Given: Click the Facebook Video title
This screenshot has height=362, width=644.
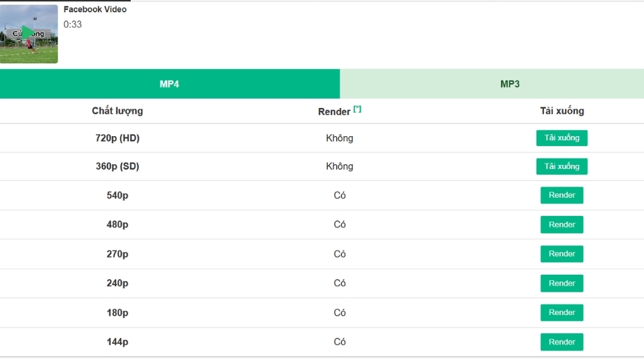Looking at the screenshot, I should pos(95,10).
